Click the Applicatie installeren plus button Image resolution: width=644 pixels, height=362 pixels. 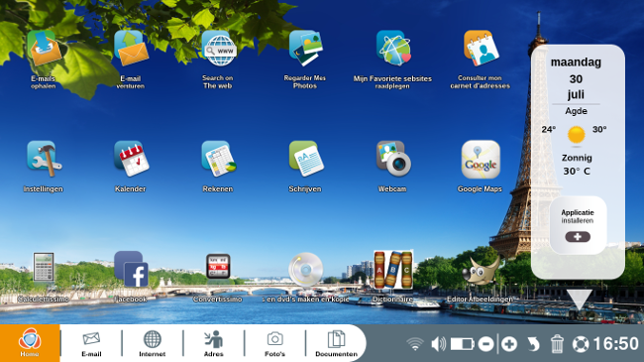point(578,236)
